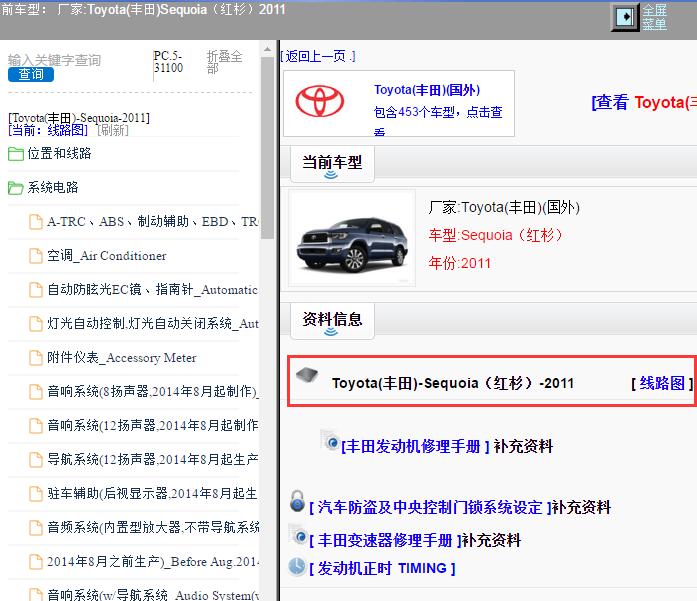Click file icon beside A-TRC、ABS row

pos(36,222)
